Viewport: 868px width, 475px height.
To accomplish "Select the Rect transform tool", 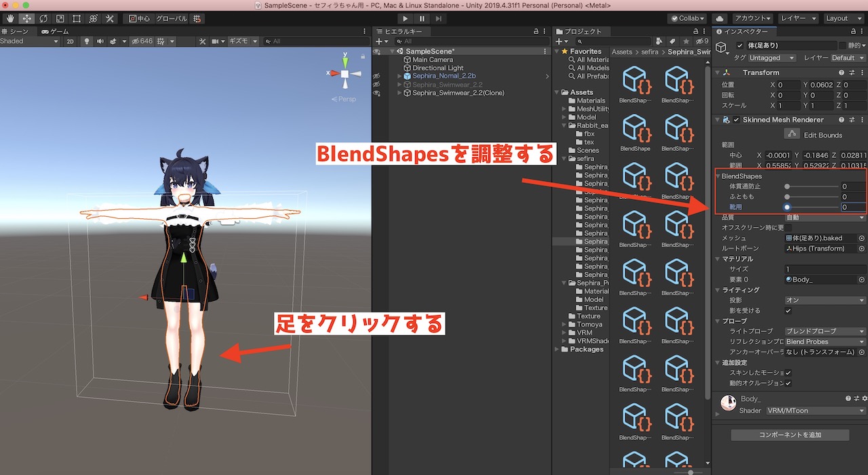I will coord(77,18).
